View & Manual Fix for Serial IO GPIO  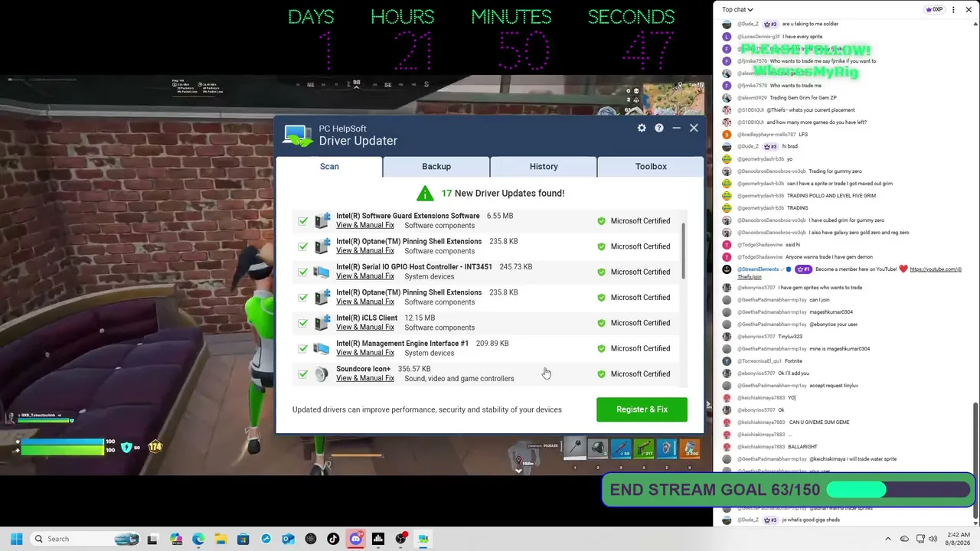(x=365, y=276)
